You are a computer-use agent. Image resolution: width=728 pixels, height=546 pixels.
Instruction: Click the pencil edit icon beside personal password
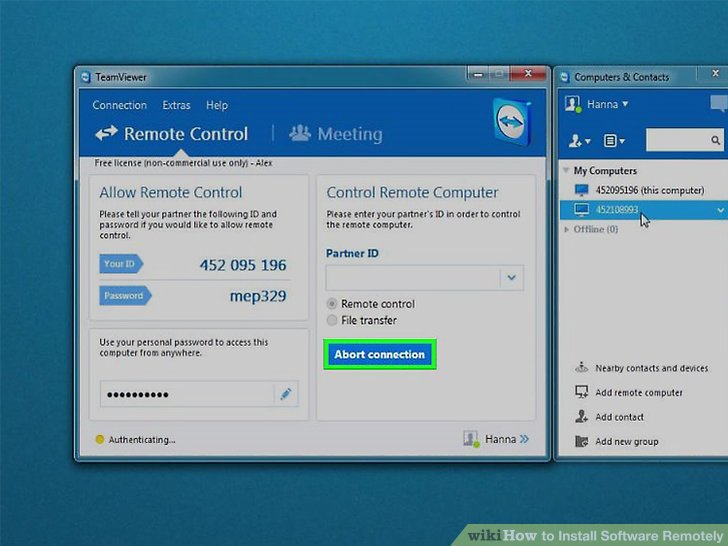pyautogui.click(x=286, y=394)
